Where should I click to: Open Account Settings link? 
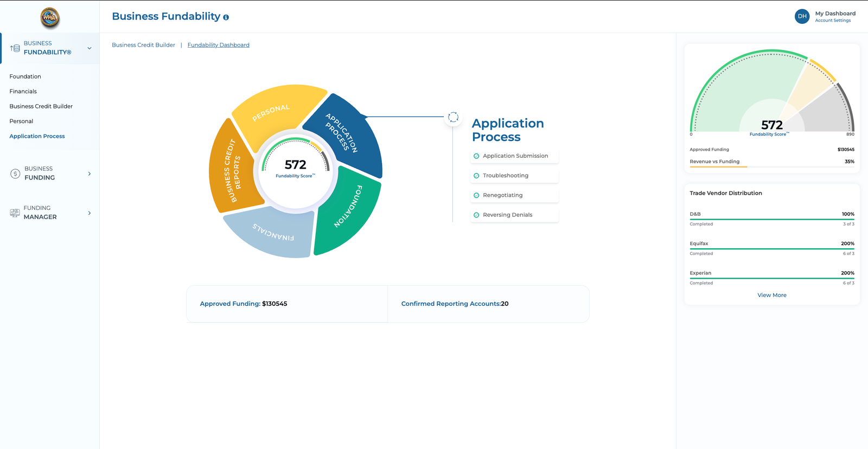(833, 21)
